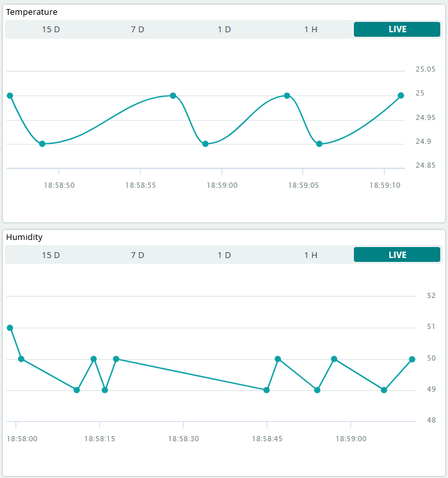Viewport: 448px width, 478px height.
Task: Select the 15 D tab in Temperature widget
Action: tap(51, 30)
